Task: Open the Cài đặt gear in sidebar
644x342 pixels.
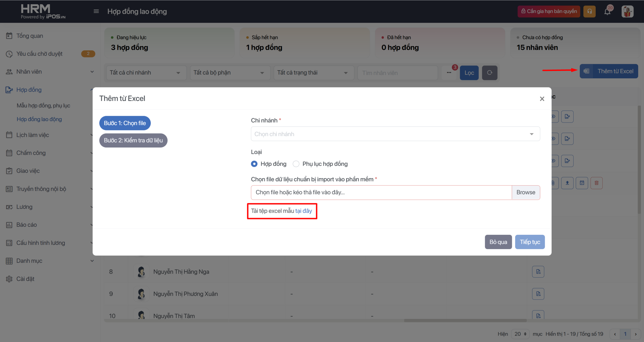Action: [9, 279]
